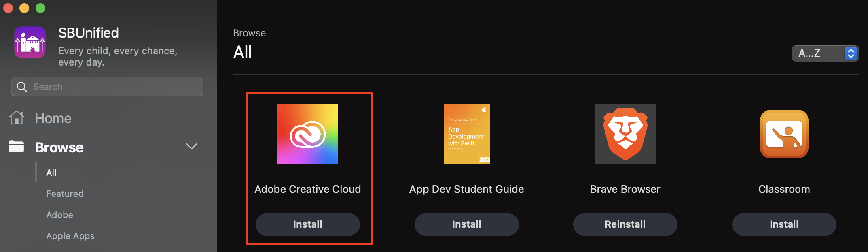Open the Brave Browser lion icon
This screenshot has width=868, height=252.
pos(625,134)
